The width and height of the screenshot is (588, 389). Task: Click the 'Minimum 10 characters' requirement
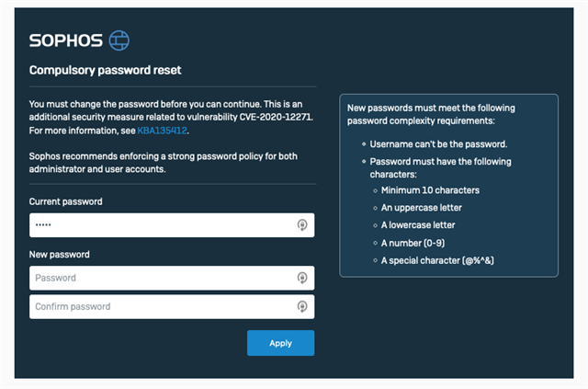point(430,190)
